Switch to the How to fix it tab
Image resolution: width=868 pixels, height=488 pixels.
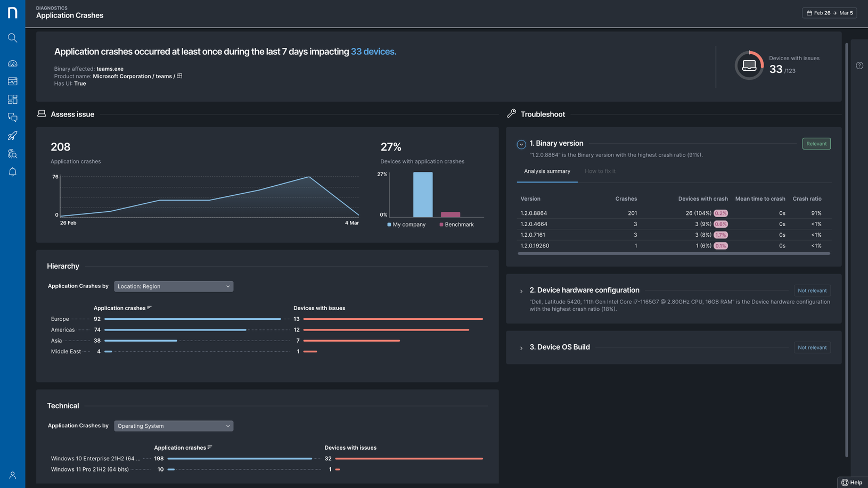click(x=600, y=171)
